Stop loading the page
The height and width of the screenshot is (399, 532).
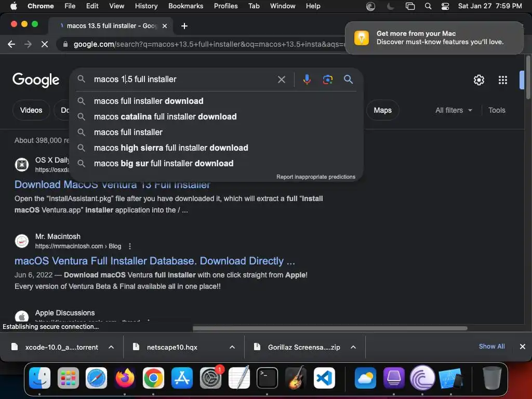coord(45,44)
